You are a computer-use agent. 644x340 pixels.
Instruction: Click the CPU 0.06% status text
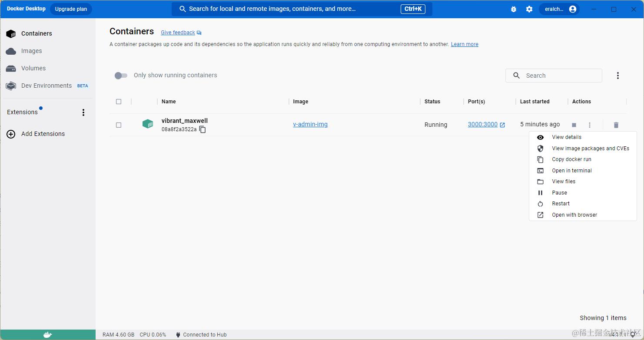[x=153, y=335]
